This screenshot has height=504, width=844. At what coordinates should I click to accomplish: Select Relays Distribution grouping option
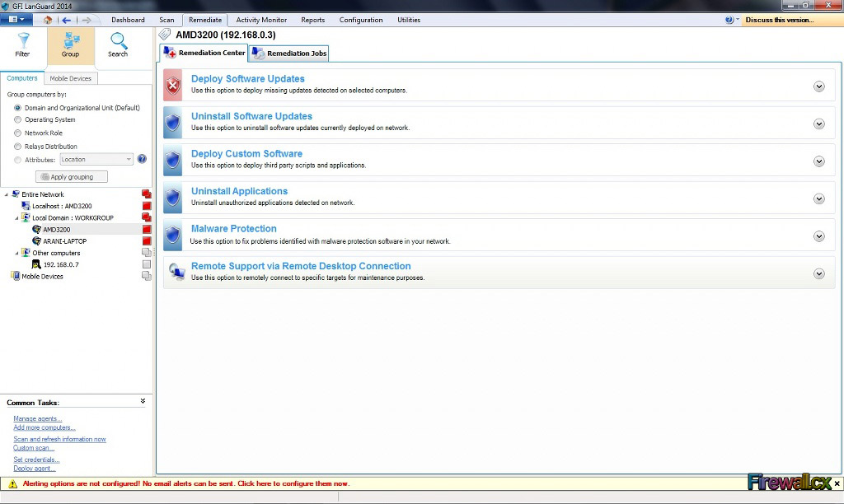[18, 147]
